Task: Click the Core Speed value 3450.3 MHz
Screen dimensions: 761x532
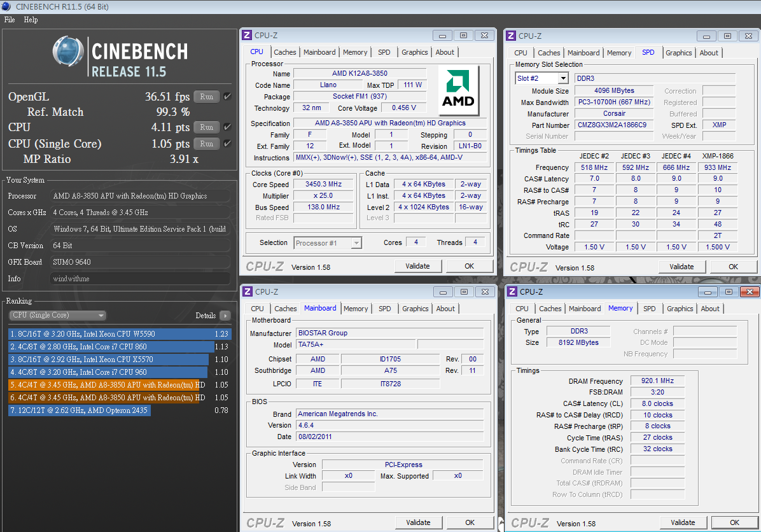Action: coord(324,185)
